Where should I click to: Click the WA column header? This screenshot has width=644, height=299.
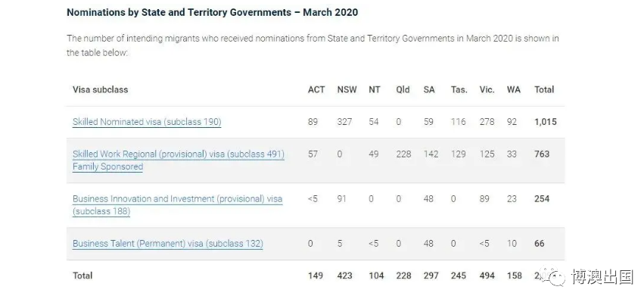pos(513,89)
